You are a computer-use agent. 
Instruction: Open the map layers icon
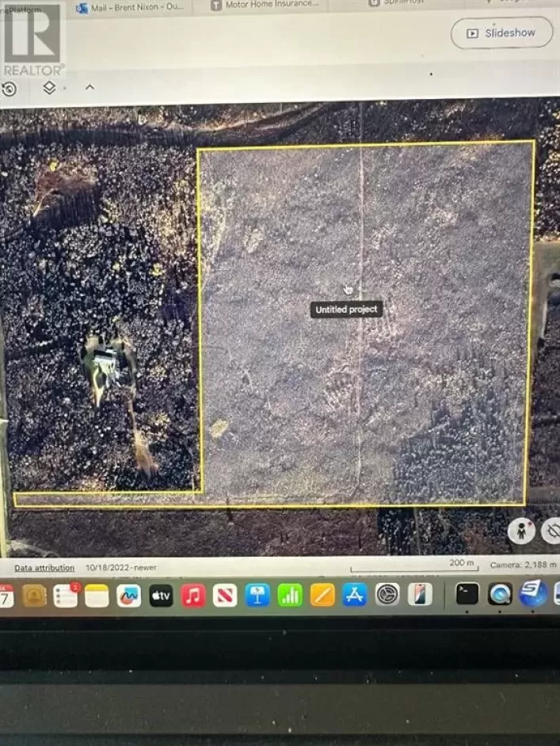[49, 88]
